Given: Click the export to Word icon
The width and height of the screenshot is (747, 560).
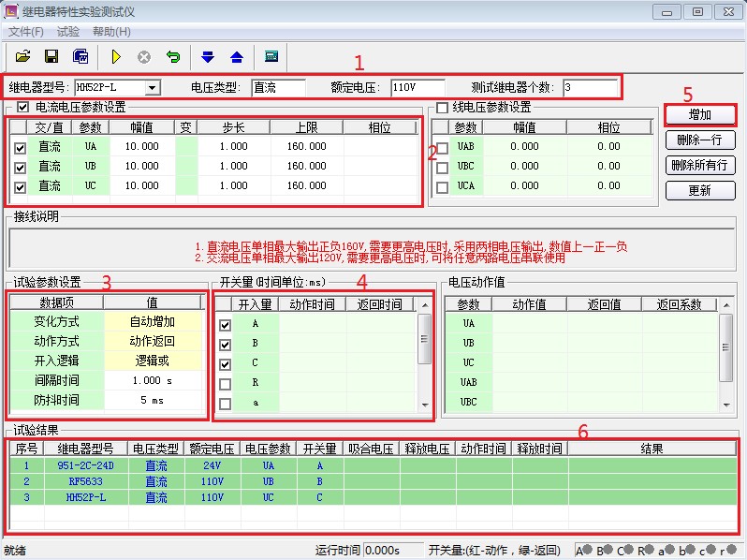Looking at the screenshot, I should click(x=81, y=56).
